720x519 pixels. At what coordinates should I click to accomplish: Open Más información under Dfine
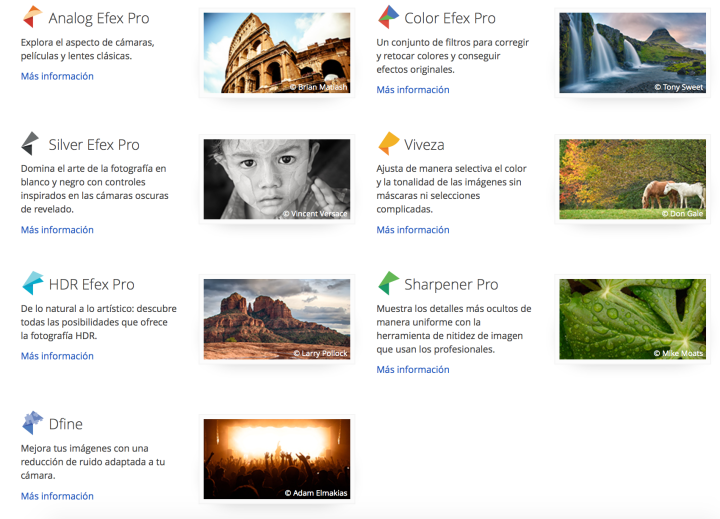pos(57,496)
